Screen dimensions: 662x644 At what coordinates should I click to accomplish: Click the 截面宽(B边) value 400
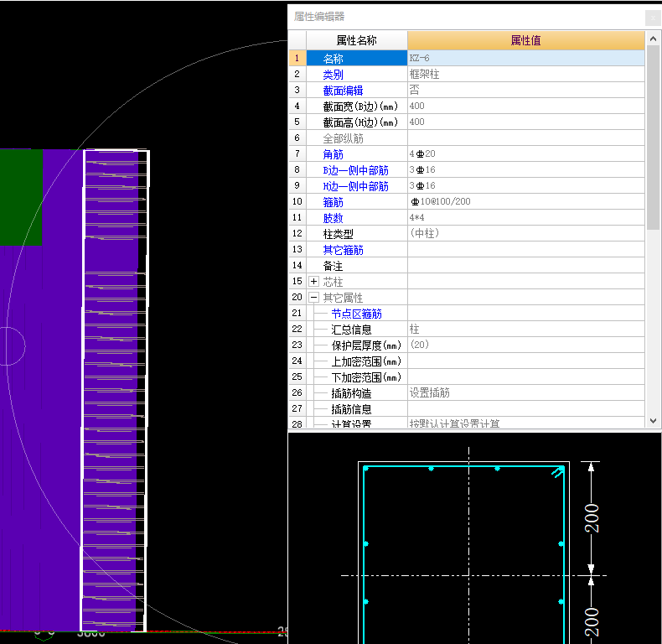(525, 106)
